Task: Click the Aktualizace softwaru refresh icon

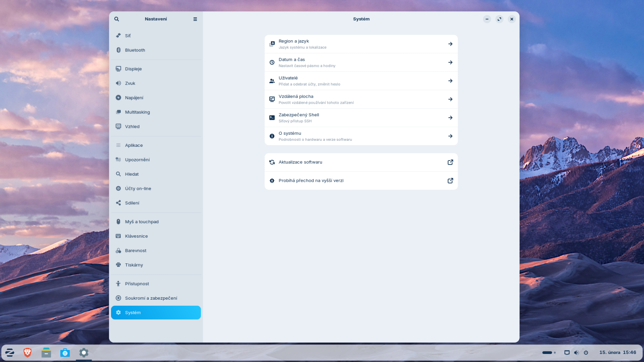Action: [x=272, y=162]
